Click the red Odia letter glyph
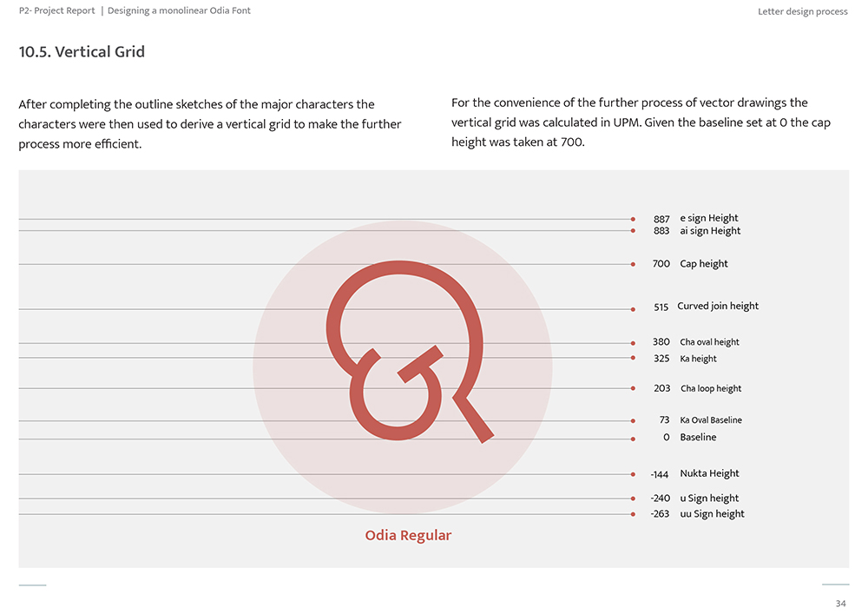 click(409, 352)
